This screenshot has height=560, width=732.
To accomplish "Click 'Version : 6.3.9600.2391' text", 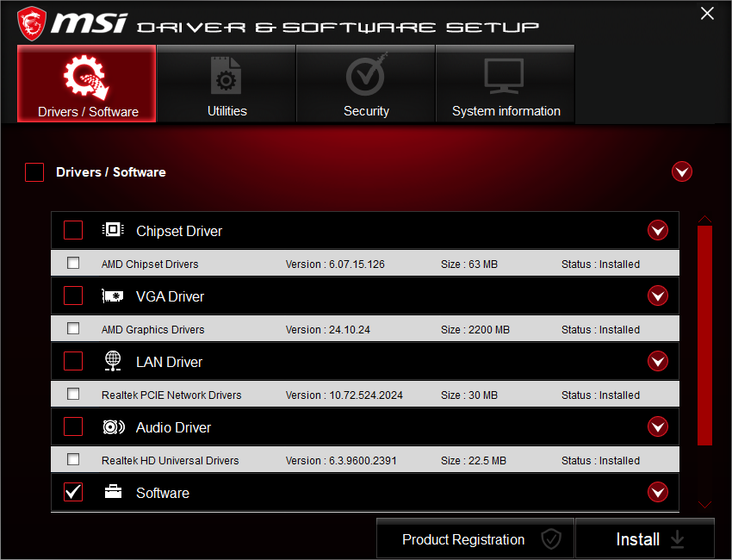I will [x=341, y=461].
